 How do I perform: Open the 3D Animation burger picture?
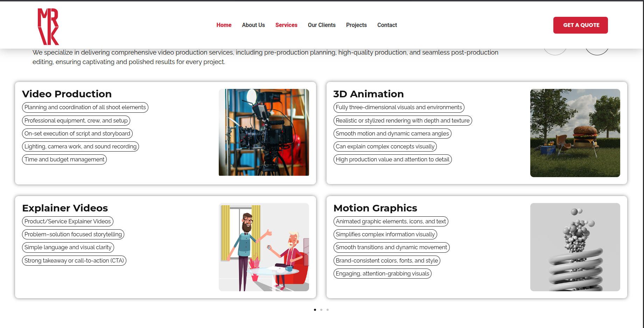[x=575, y=133]
